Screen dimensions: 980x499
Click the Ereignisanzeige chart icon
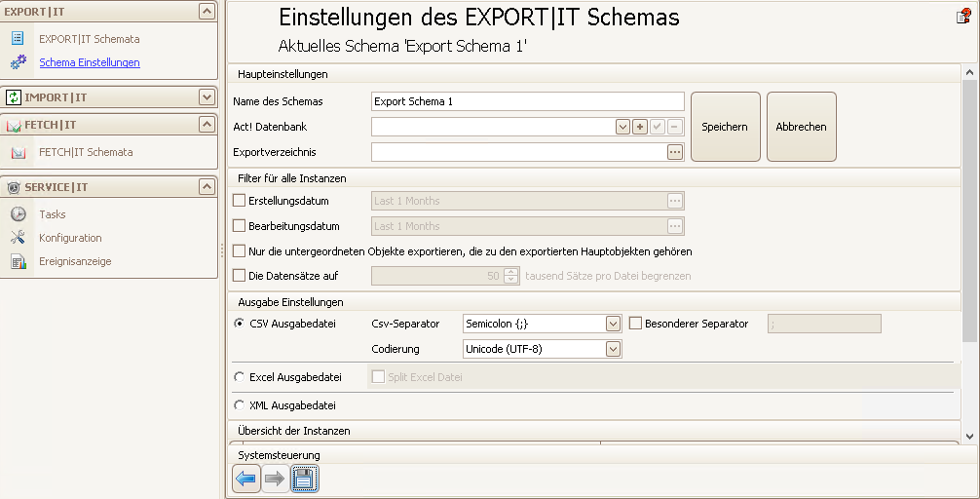pyautogui.click(x=19, y=261)
